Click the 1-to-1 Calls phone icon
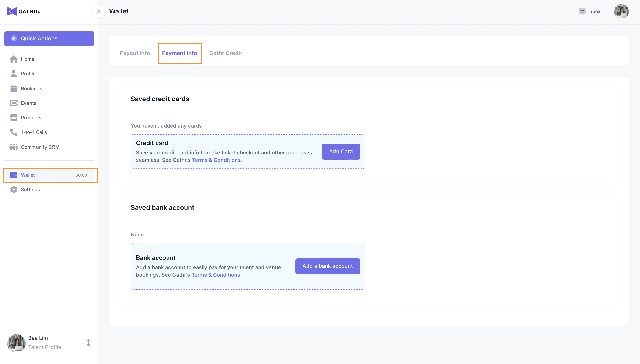640x364 pixels. click(x=13, y=132)
